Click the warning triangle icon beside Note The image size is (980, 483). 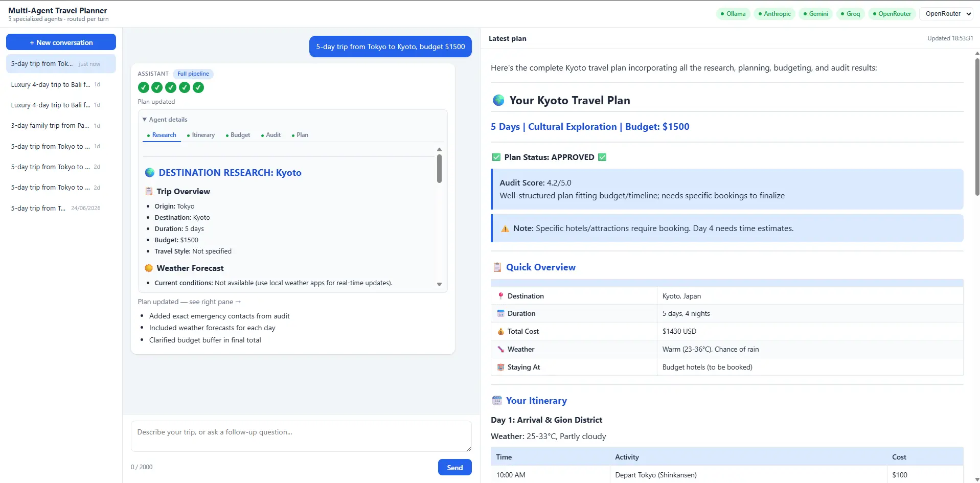[x=505, y=228]
